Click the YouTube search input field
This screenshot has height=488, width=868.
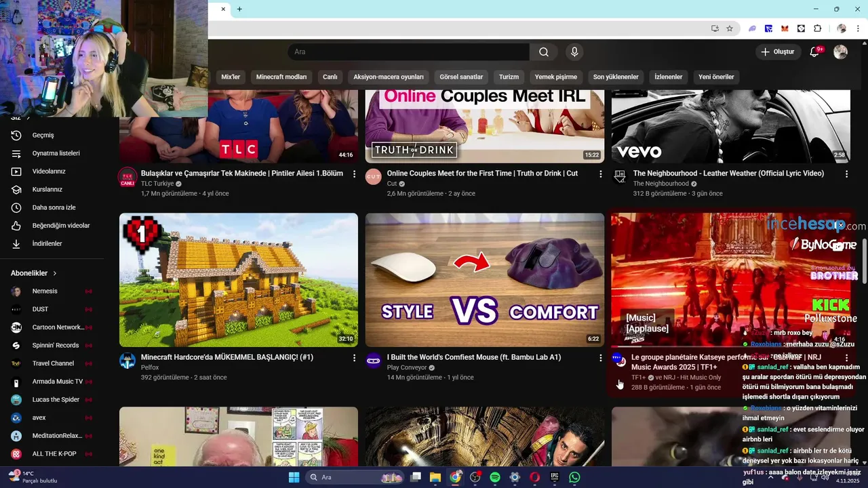409,52
